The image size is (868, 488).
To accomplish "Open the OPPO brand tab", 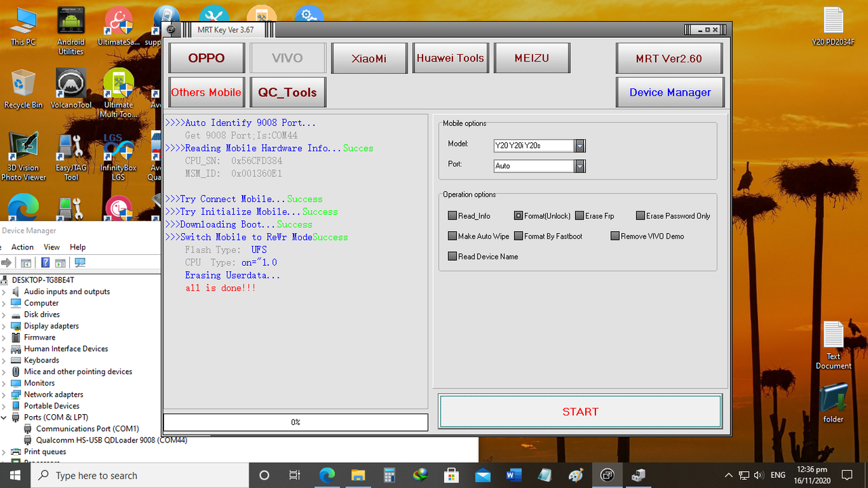I will coord(207,58).
